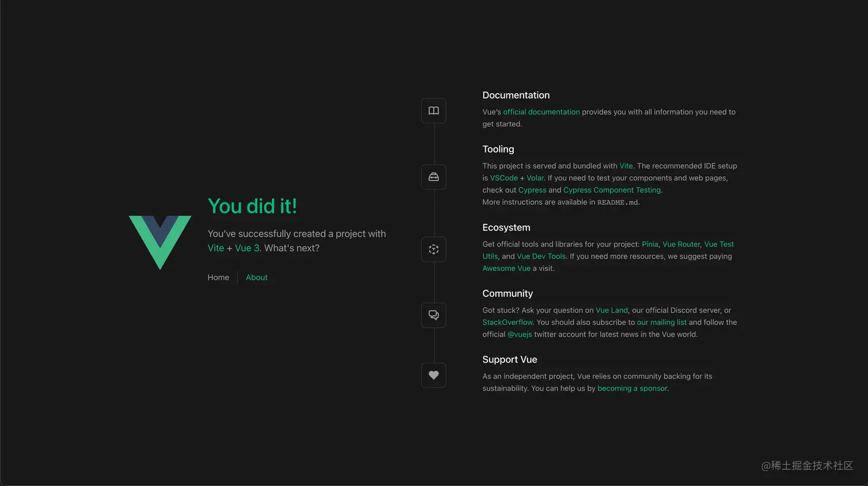Open the Vue Land Discord link

[x=611, y=310]
